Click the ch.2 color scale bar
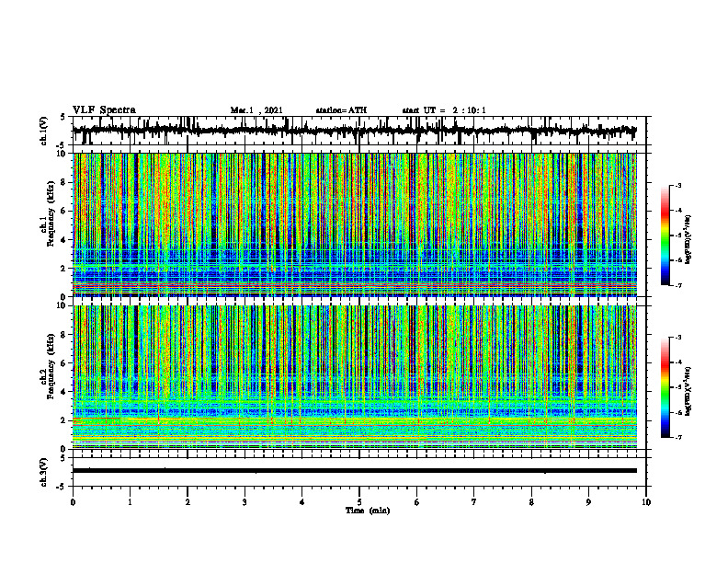This screenshot has width=728, height=563. point(665,387)
